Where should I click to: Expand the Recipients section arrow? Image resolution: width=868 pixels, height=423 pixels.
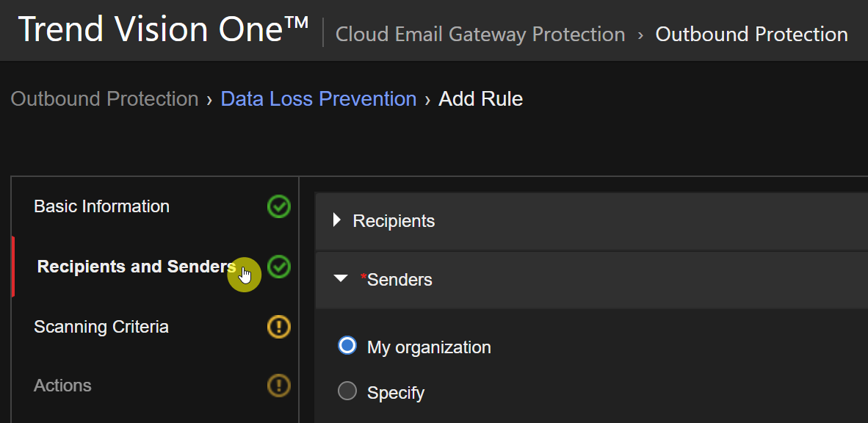coord(337,220)
